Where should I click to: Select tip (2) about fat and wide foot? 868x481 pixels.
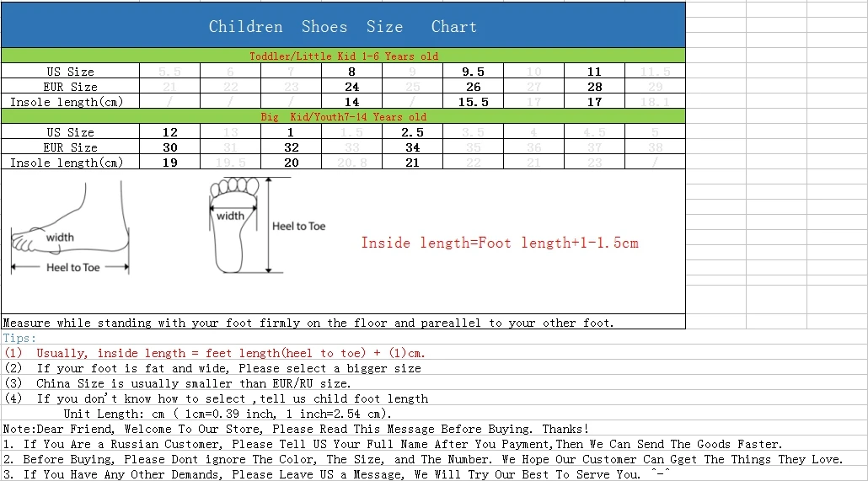[212, 368]
